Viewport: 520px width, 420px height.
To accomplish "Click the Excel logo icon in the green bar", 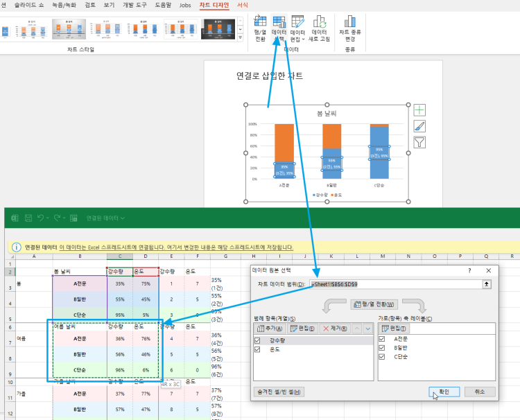I will (x=15, y=218).
